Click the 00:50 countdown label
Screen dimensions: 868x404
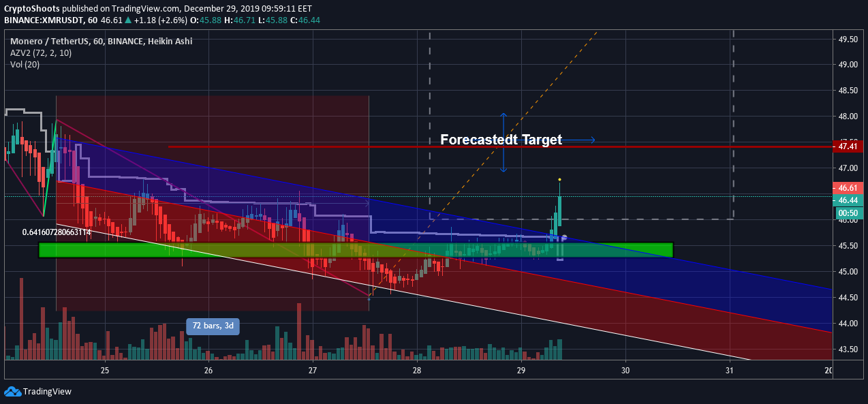(848, 213)
